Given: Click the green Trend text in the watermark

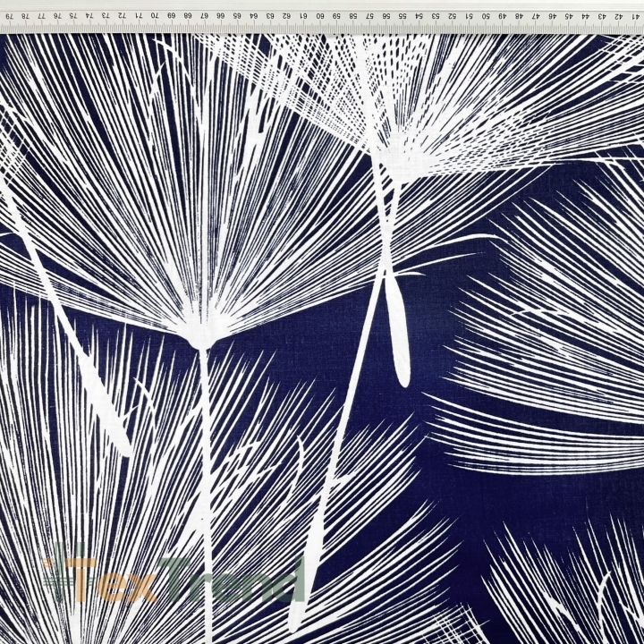Looking at the screenshot, I should tap(232, 577).
